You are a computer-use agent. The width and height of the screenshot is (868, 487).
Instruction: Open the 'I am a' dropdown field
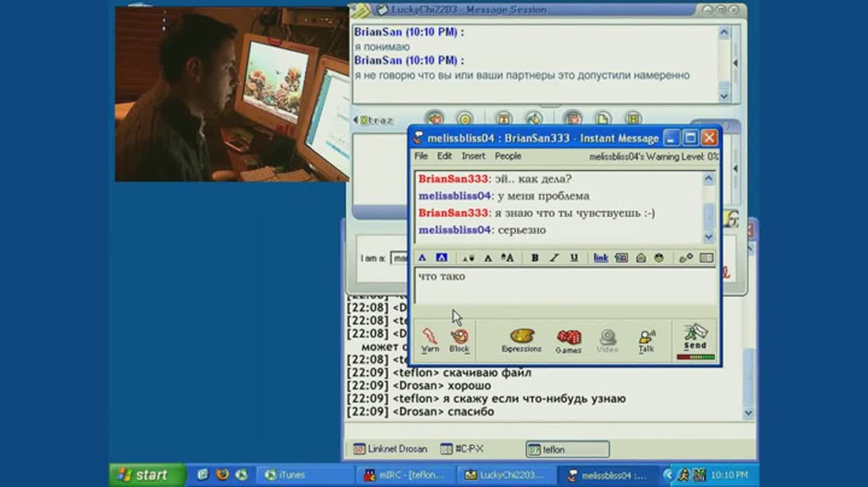[x=400, y=258]
